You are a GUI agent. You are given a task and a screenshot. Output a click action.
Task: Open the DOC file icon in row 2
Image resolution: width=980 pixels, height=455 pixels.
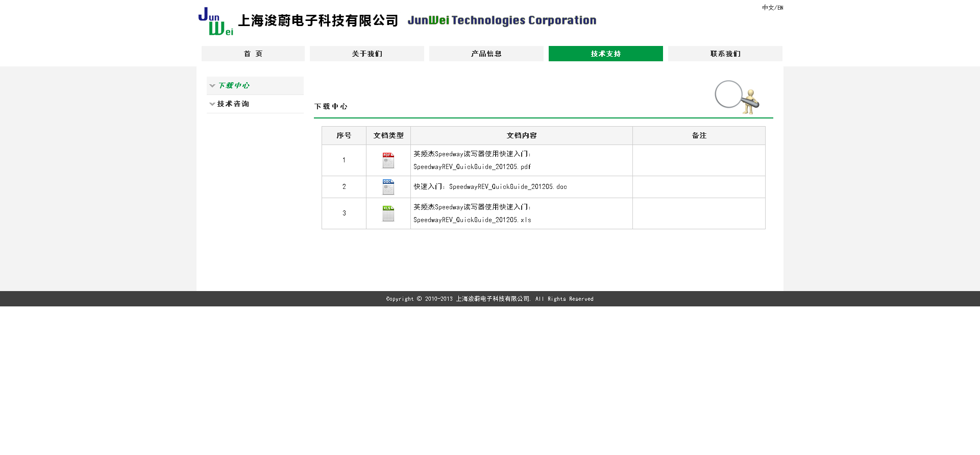(388, 187)
